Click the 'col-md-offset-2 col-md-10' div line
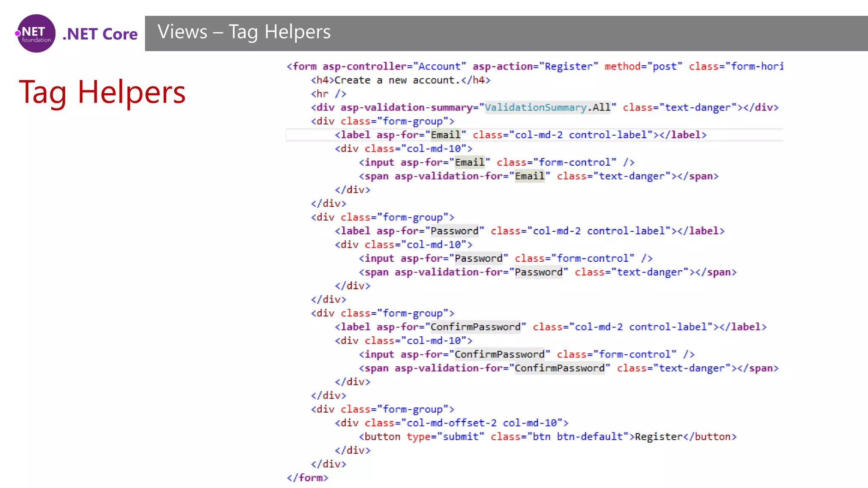Viewport: 868px width, 488px height. point(451,423)
